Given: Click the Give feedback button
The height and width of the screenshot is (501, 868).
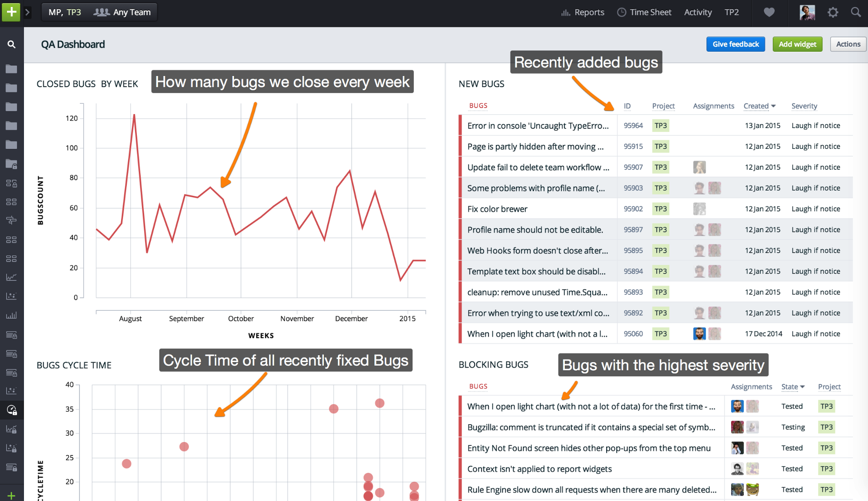Looking at the screenshot, I should point(735,44).
